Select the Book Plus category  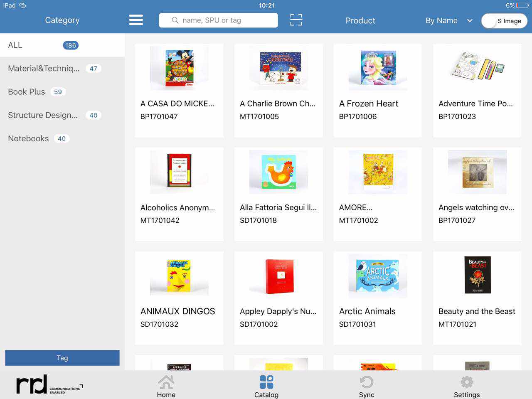click(62, 91)
